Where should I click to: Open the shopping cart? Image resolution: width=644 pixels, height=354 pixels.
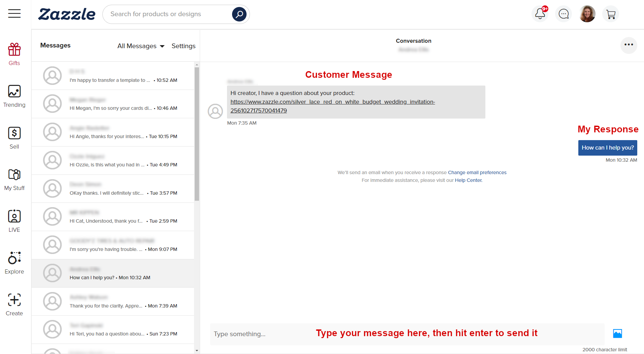pyautogui.click(x=611, y=14)
